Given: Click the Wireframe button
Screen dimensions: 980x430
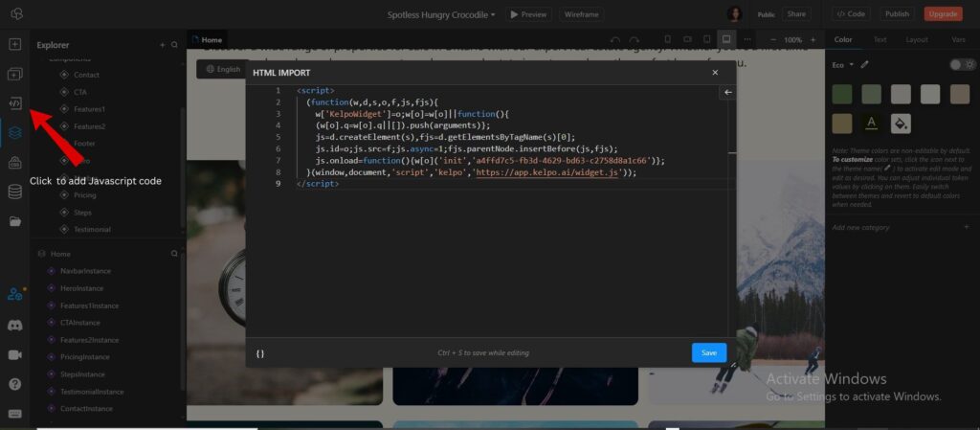Looking at the screenshot, I should (581, 13).
